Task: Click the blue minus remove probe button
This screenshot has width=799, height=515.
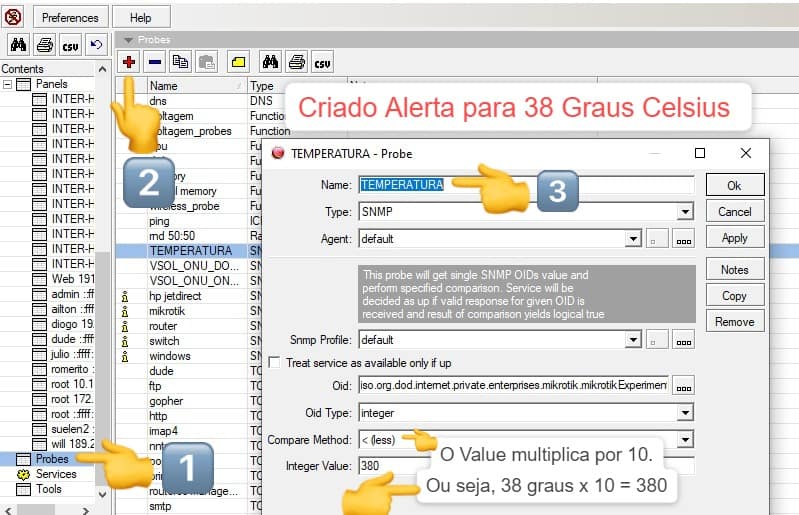Action: 155,62
